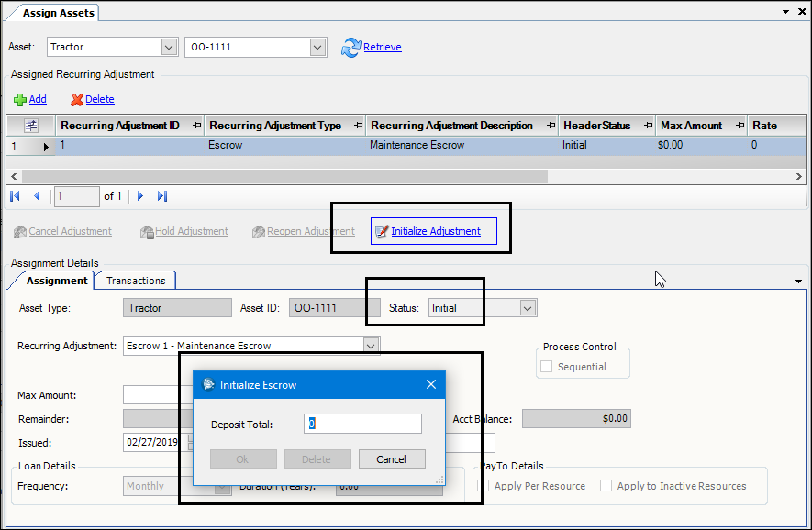Click the Initialize Adjustment link
The image size is (812, 530).
tap(436, 231)
